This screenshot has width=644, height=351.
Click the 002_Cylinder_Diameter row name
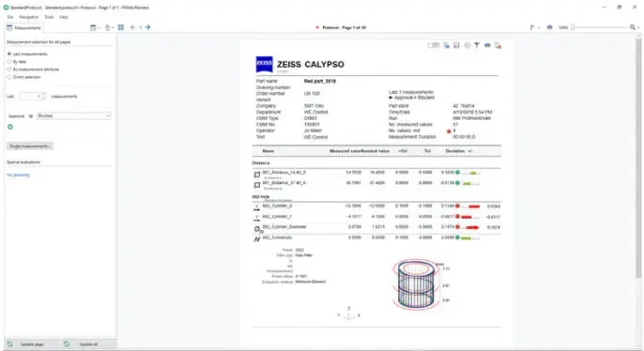(x=284, y=226)
